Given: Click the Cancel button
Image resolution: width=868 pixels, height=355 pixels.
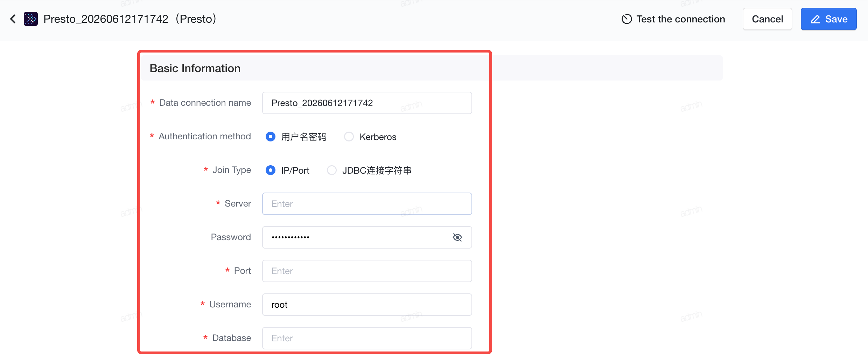Looking at the screenshot, I should [x=768, y=19].
